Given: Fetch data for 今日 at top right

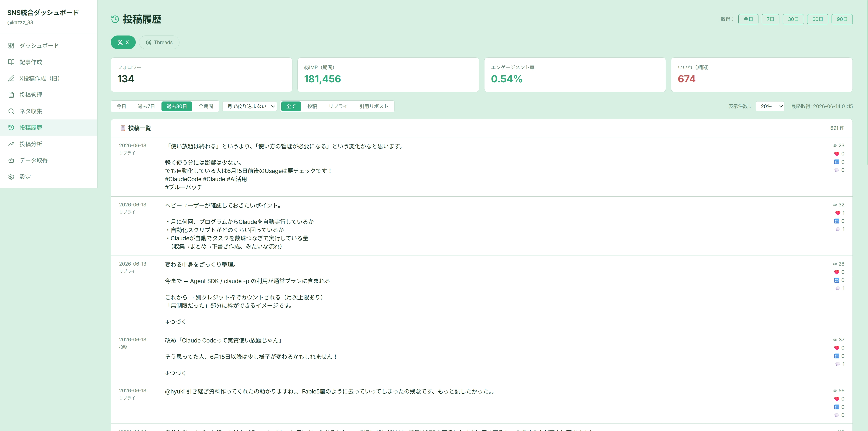Looking at the screenshot, I should click(748, 19).
